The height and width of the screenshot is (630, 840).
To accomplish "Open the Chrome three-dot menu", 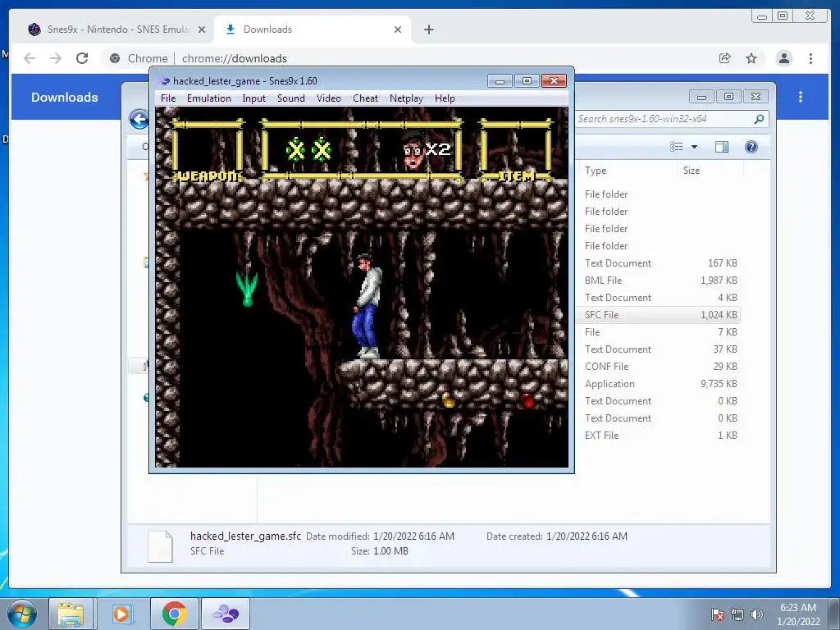I will coord(810,58).
